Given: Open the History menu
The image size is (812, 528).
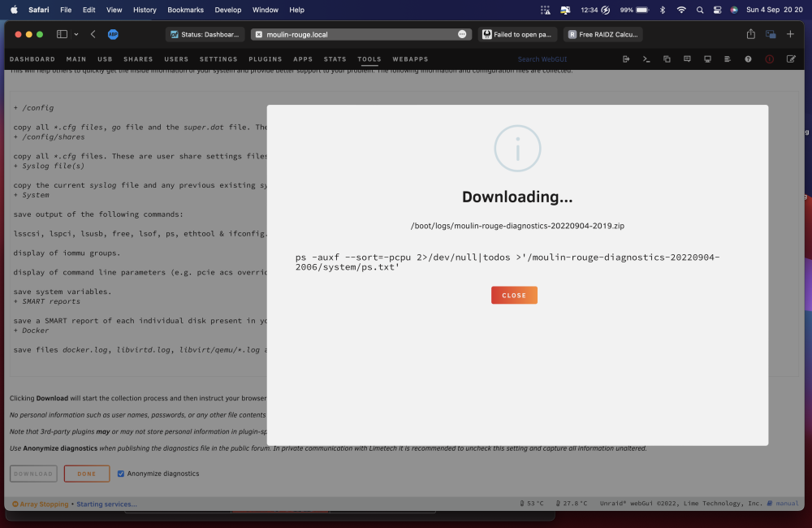Looking at the screenshot, I should [145, 10].
